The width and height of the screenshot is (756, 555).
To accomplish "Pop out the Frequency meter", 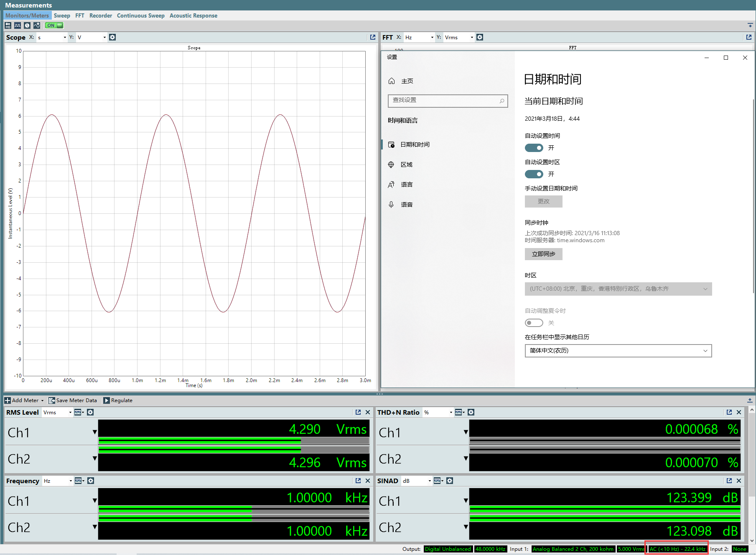I will (358, 481).
